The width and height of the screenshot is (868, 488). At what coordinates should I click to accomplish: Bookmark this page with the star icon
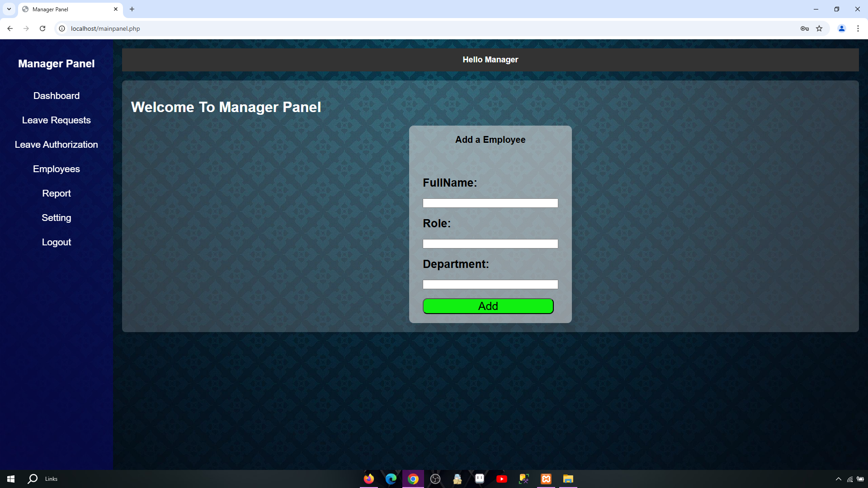tap(819, 28)
